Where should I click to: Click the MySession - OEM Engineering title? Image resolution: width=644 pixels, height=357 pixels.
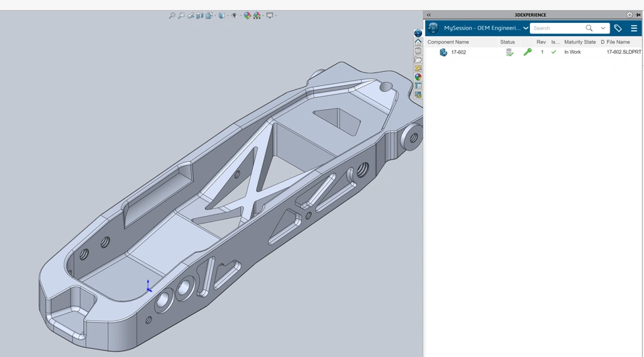pyautogui.click(x=482, y=28)
